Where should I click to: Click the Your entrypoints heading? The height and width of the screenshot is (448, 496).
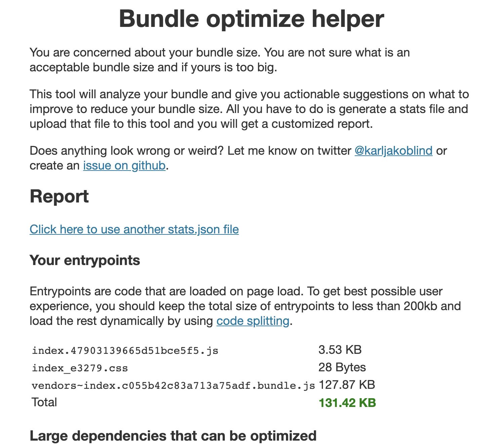click(85, 260)
